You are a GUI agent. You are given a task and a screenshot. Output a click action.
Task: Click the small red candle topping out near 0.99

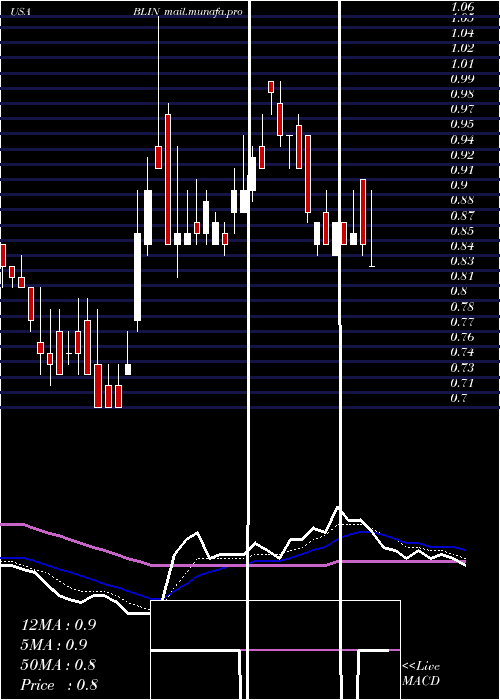pos(271,87)
